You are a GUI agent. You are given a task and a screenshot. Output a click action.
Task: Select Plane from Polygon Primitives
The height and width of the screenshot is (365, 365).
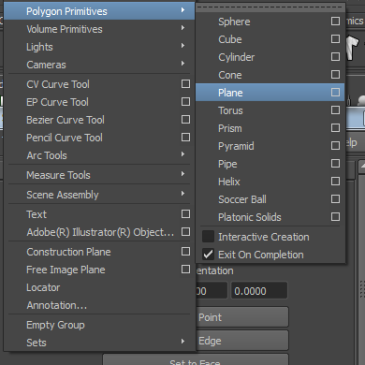tap(270, 92)
